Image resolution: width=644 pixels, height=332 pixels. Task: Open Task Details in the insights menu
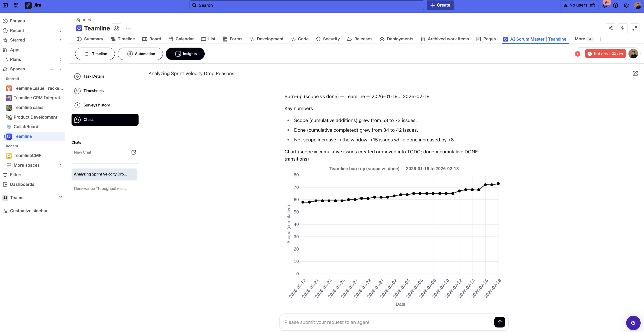pos(105,76)
